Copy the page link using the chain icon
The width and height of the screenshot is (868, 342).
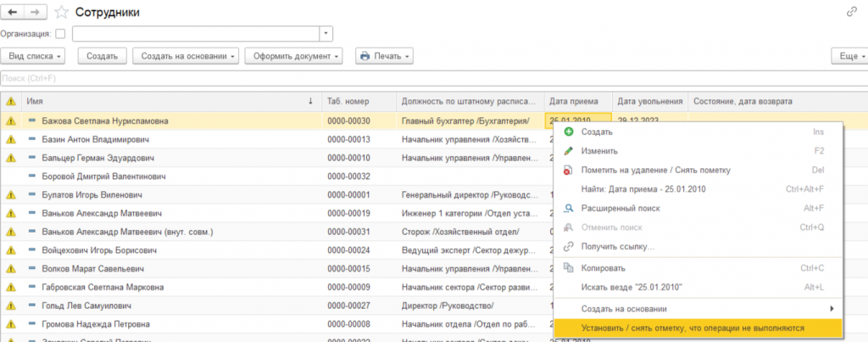pos(852,12)
